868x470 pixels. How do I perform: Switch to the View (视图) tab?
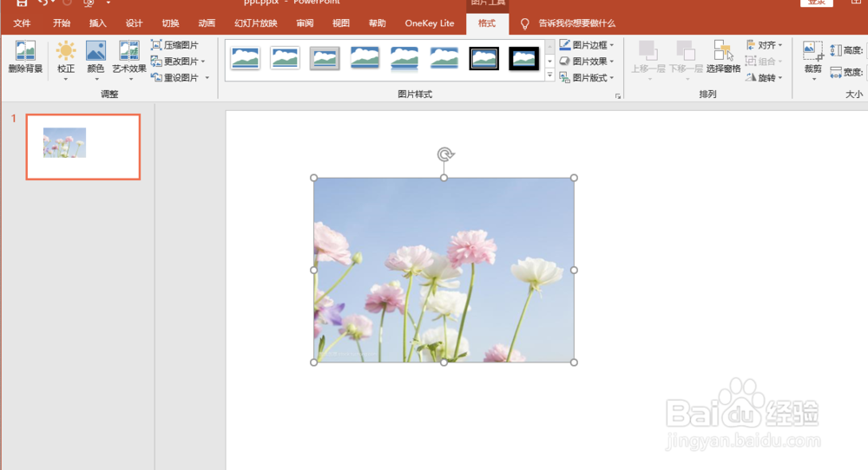click(341, 23)
